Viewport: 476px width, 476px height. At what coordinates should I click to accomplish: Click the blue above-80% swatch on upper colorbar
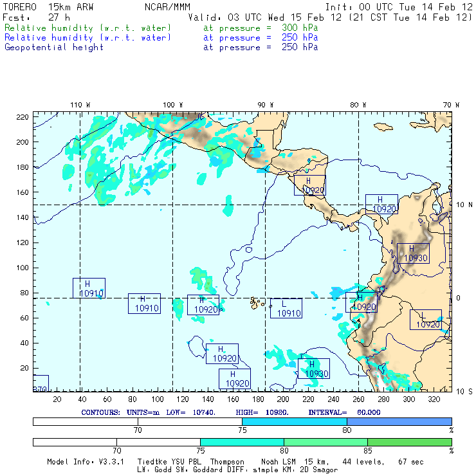point(399,421)
